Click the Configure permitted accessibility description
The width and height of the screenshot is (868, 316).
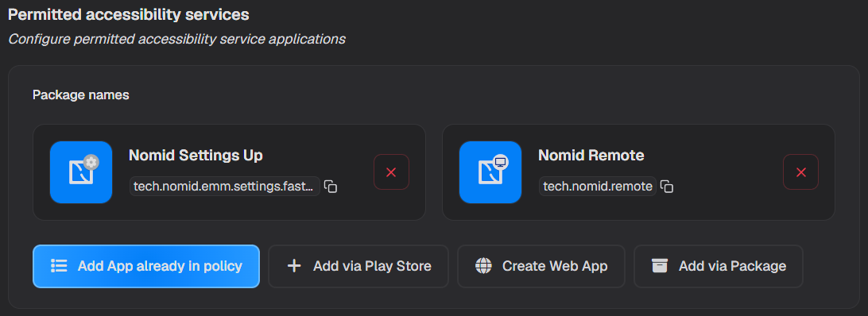coord(176,40)
